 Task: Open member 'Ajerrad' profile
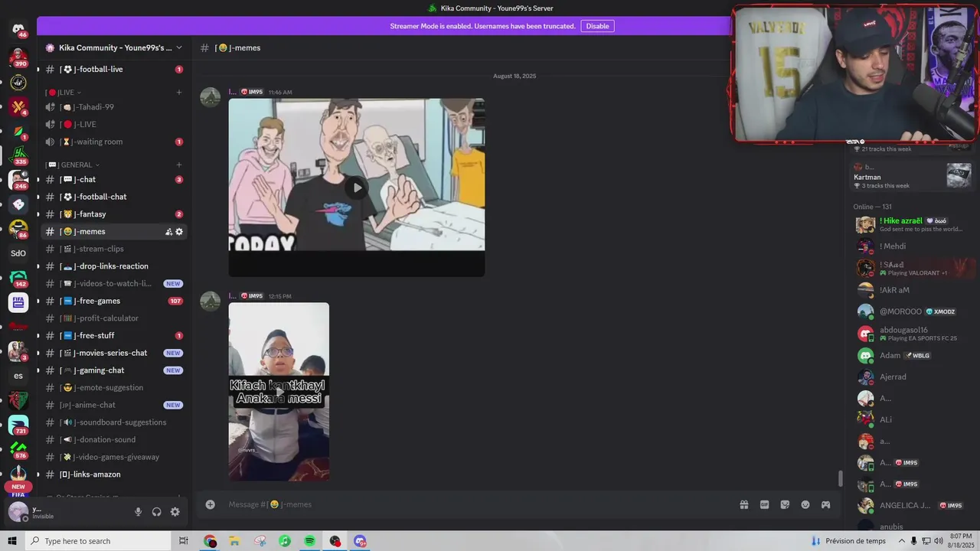point(911,377)
